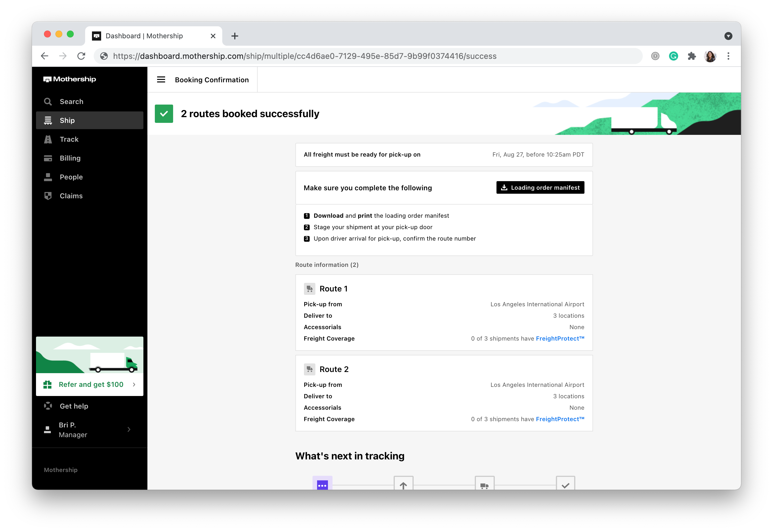Navigate to Claims
The width and height of the screenshot is (773, 532).
pyautogui.click(x=89, y=196)
